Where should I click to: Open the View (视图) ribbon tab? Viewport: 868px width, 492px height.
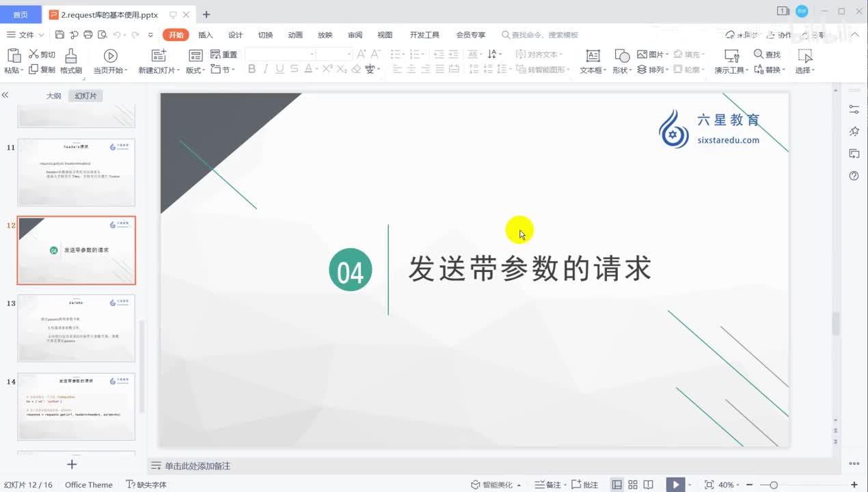coord(385,35)
